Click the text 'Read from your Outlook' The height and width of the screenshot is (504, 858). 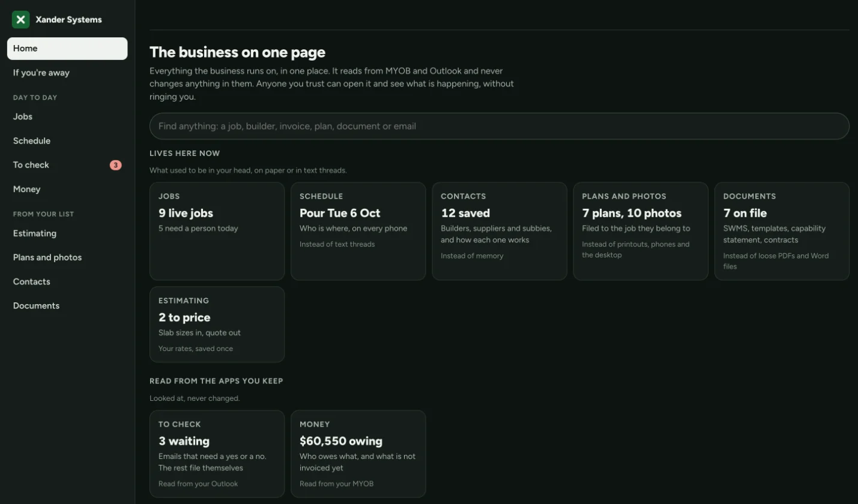[x=198, y=484]
